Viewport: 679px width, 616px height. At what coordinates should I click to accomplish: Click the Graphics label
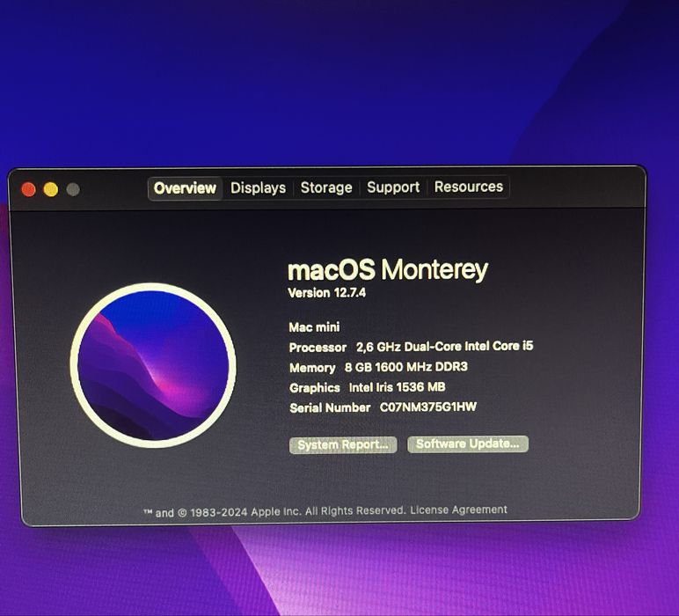tap(315, 388)
